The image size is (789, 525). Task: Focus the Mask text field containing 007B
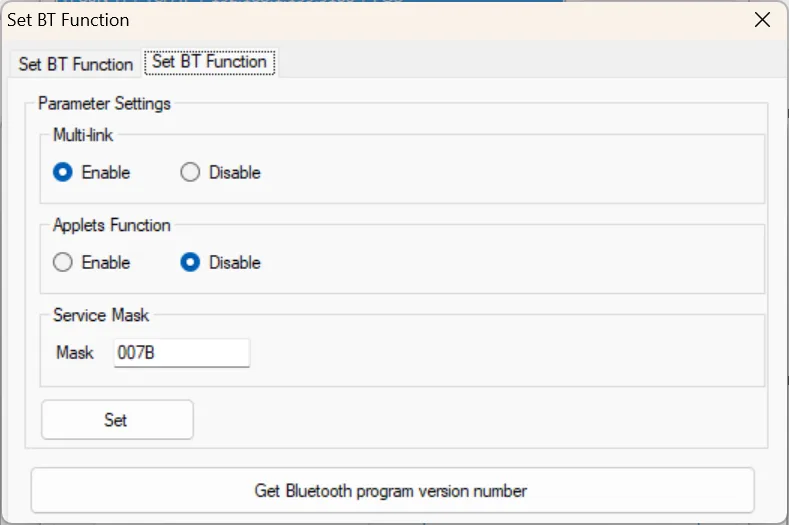tap(181, 352)
